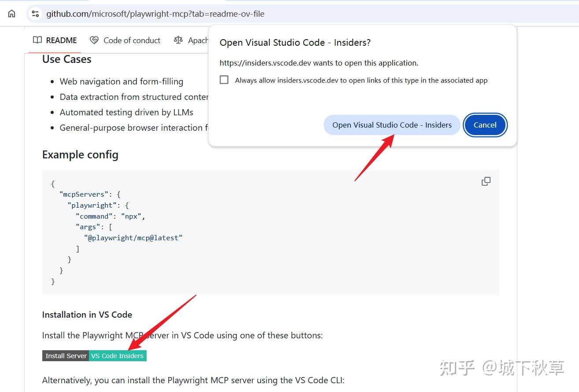Click the scales icon beside the Apache tab
Viewport: 579px width, 392px height.
click(178, 40)
